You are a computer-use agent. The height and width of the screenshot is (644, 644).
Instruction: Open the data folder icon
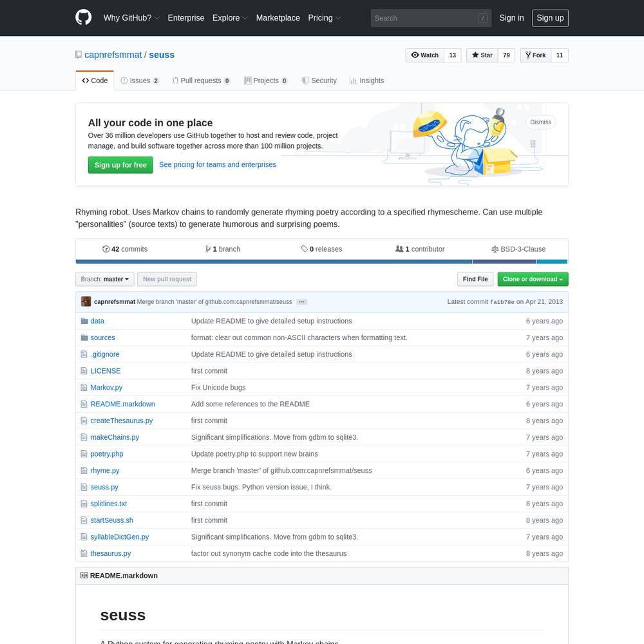pyautogui.click(x=84, y=321)
